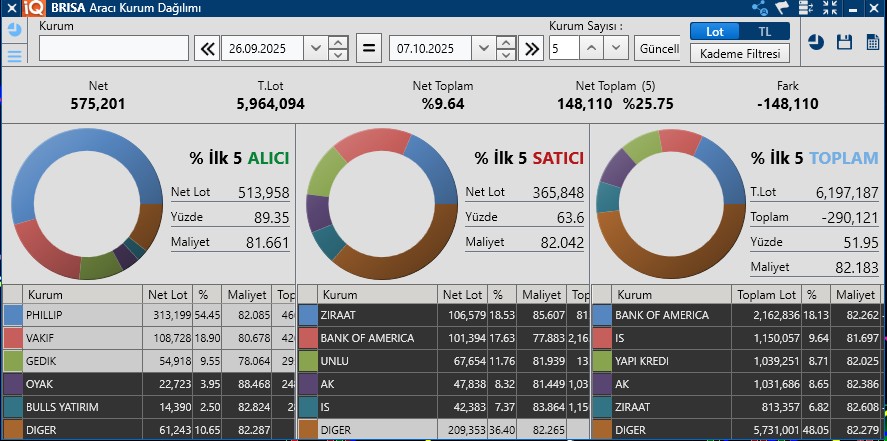Sort total table by Maliyet header
Viewport: 887px width, 441px height.
(x=856, y=295)
